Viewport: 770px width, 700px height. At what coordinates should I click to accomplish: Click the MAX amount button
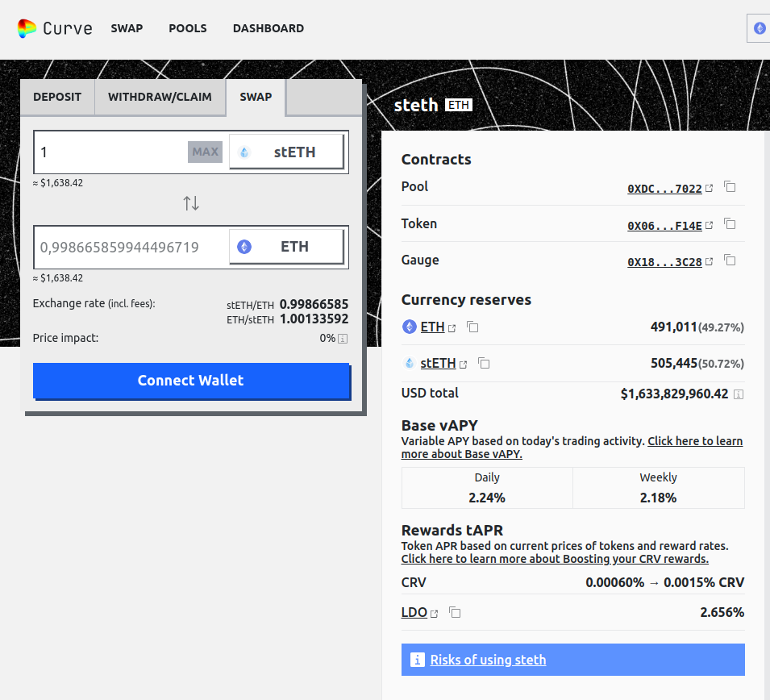point(205,152)
